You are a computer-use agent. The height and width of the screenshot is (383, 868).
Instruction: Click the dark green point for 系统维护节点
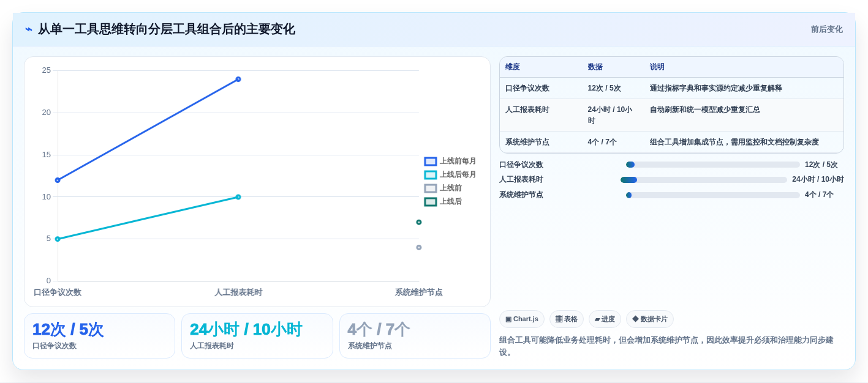pyautogui.click(x=419, y=222)
